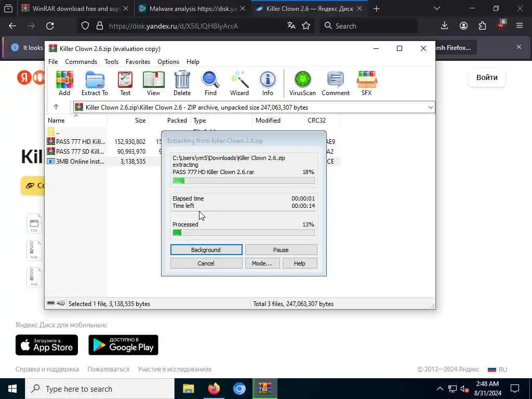
Task: Click the translate page icon in address bar
Action: [x=291, y=26]
